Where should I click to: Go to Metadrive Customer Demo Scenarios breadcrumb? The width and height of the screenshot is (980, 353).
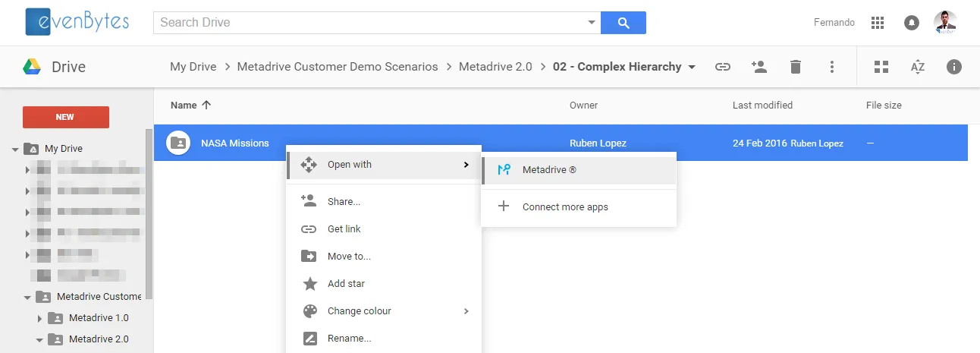click(x=338, y=67)
